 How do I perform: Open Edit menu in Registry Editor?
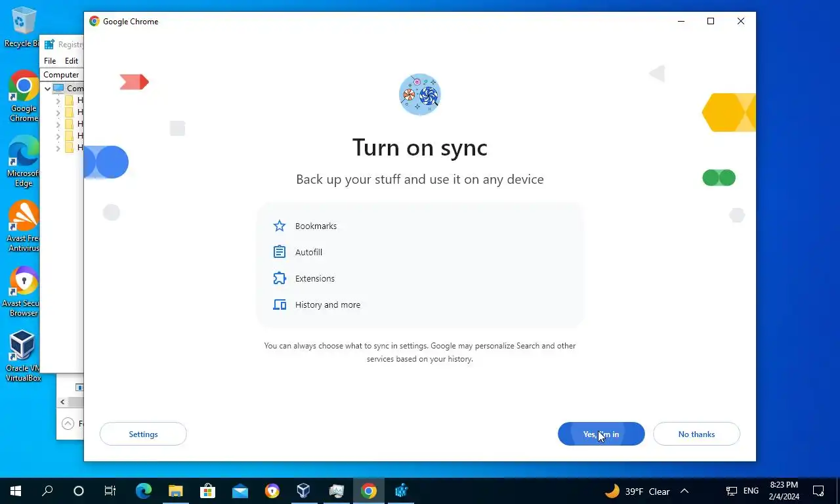pos(72,60)
